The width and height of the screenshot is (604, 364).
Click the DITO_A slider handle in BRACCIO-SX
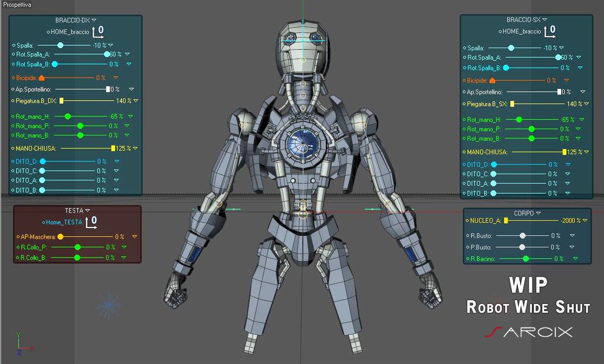[494, 184]
